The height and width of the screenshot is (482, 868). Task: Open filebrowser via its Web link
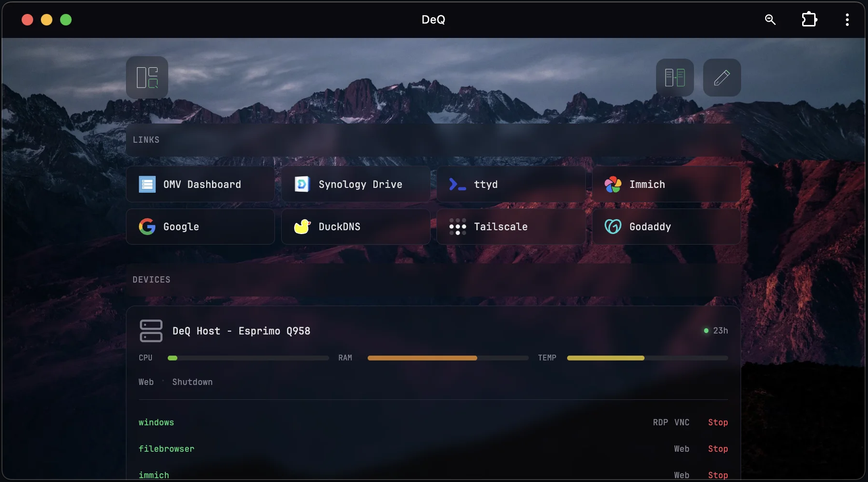click(682, 448)
